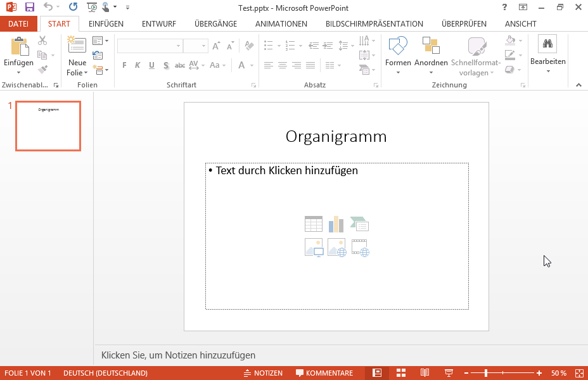This screenshot has width=588, height=380.
Task: Open bullet list style dropdown arrow
Action: tap(279, 46)
